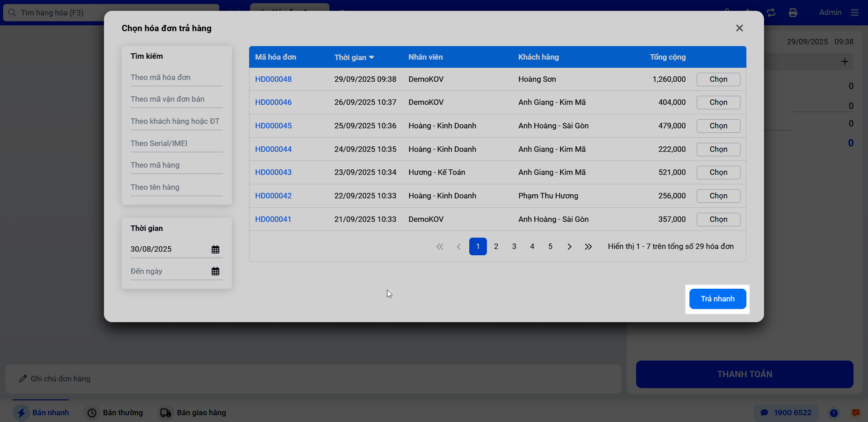868x422 pixels.
Task: Click the printer icon in top bar
Action: click(793, 13)
